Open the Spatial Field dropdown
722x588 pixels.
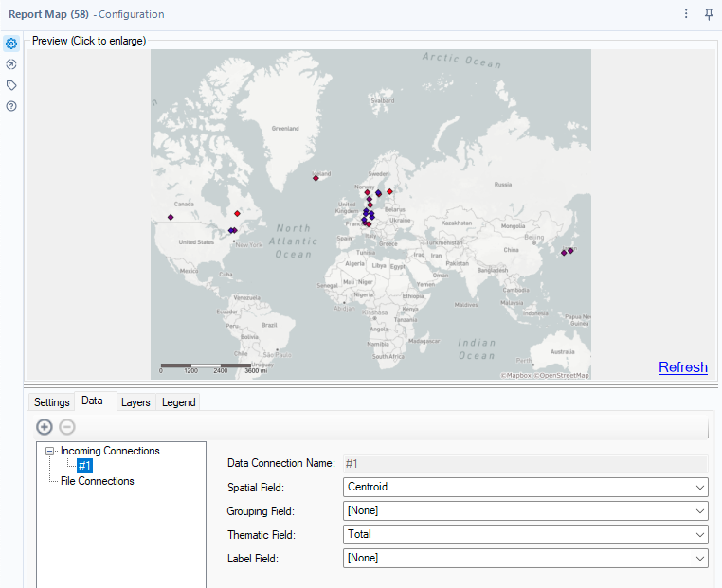(525, 487)
